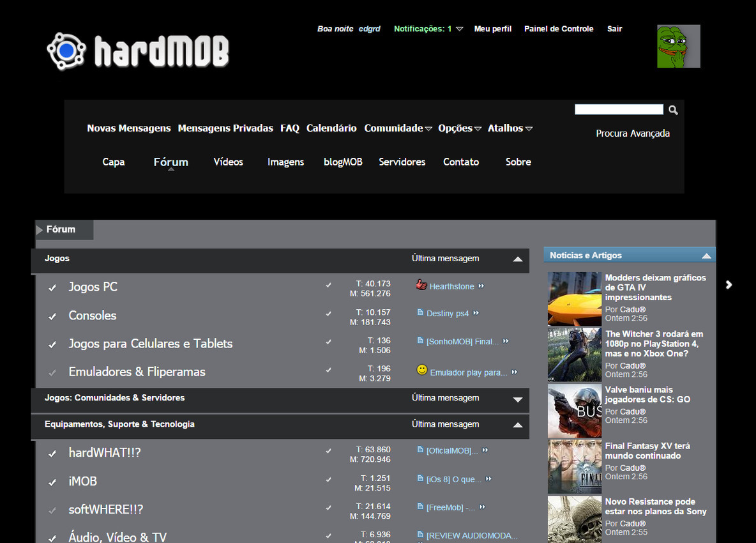Screen dimensions: 756x543
Task: Collapse the Notícias e Artigos panel
Action: [x=706, y=256]
